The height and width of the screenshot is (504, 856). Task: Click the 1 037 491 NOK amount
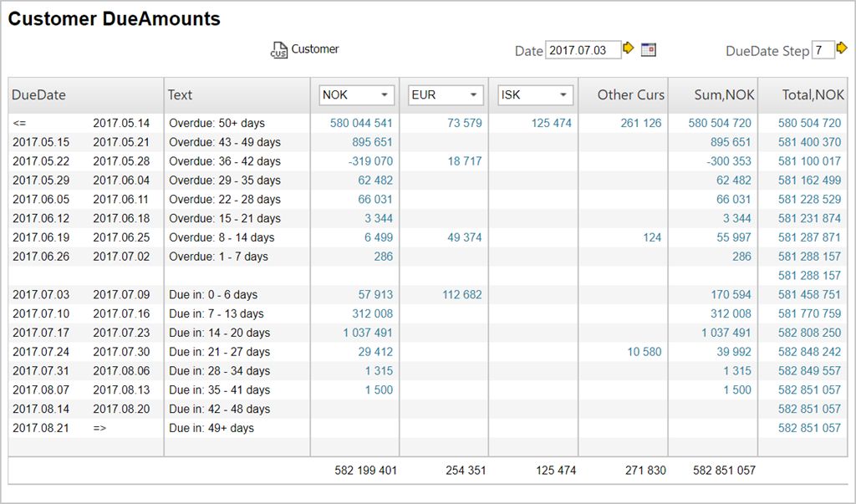(x=367, y=333)
